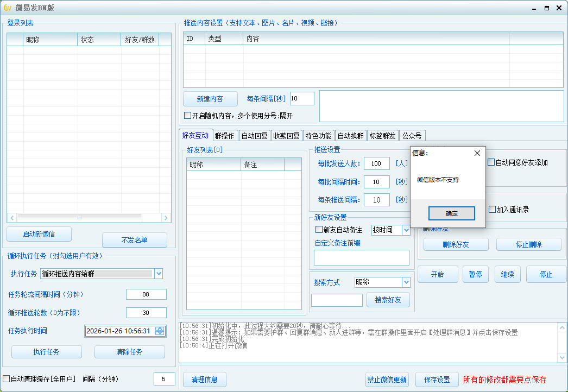Switch to the 群操作 tab
Image resolution: width=568 pixels, height=392 pixels.
pos(225,135)
